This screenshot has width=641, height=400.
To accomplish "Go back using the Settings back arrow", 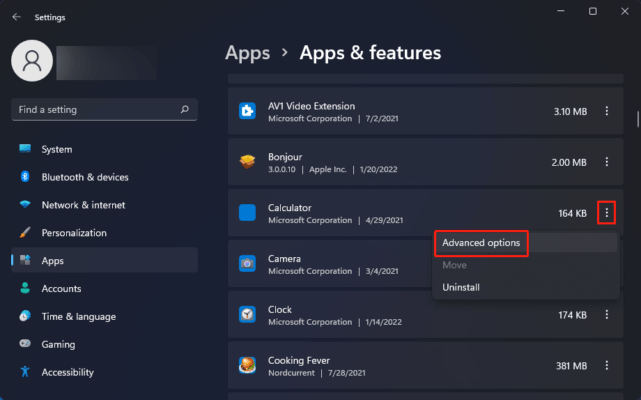I will tap(16, 17).
